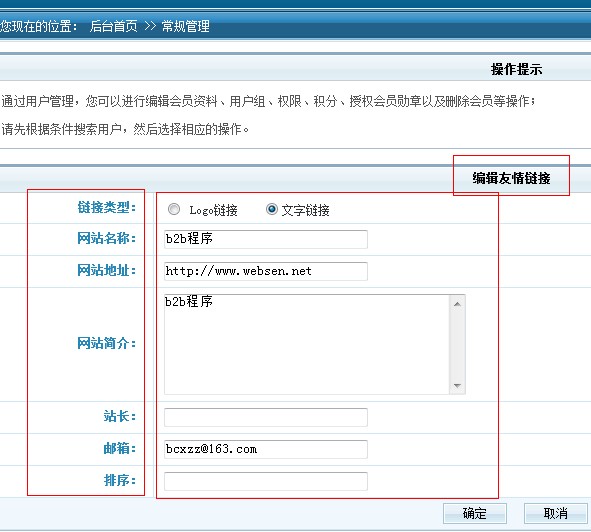Click the 网站名称 input field
The height and width of the screenshot is (532, 591).
pos(266,239)
